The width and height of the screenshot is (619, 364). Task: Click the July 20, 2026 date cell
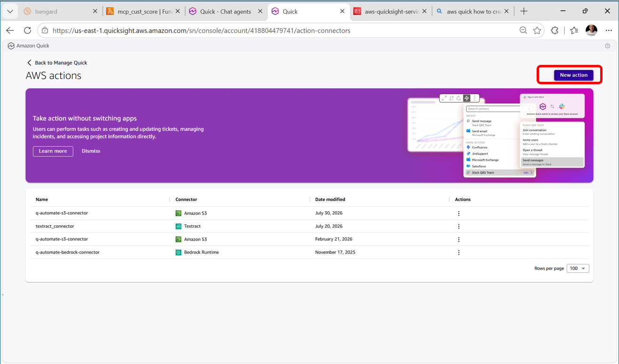pos(329,226)
